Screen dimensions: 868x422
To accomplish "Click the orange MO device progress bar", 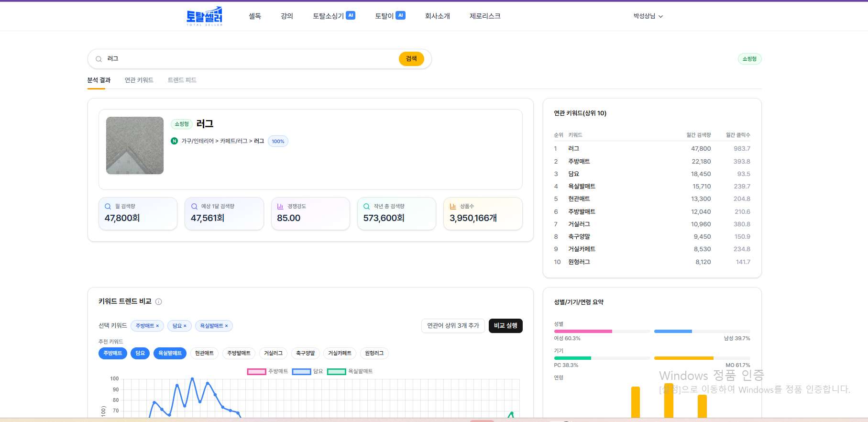I will (684, 358).
